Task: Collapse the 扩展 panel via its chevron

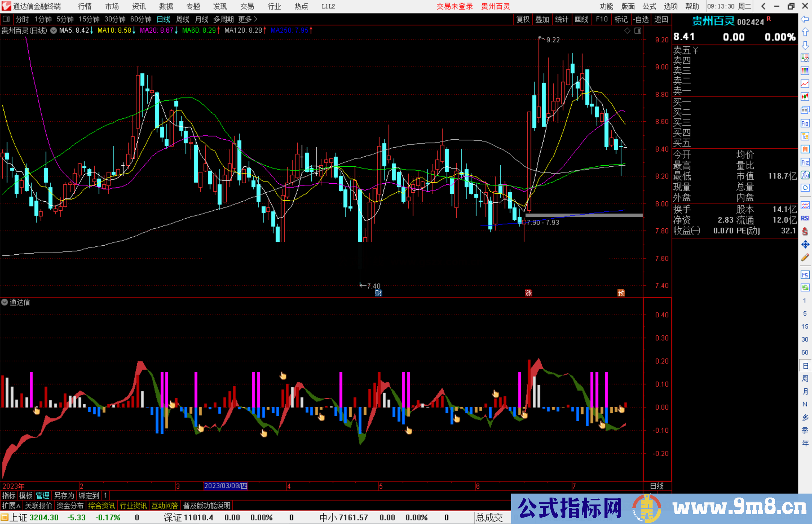Action: (19, 505)
